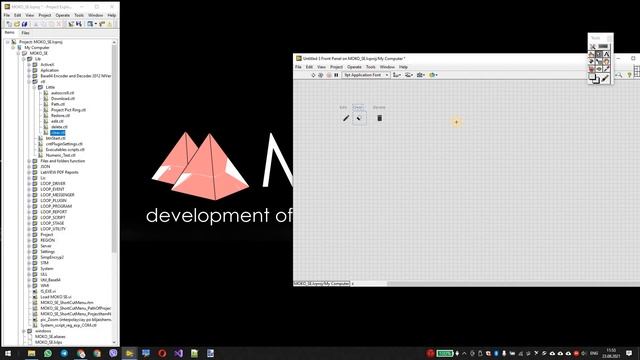Open Edit menu in Front Panel window

[x=309, y=67]
